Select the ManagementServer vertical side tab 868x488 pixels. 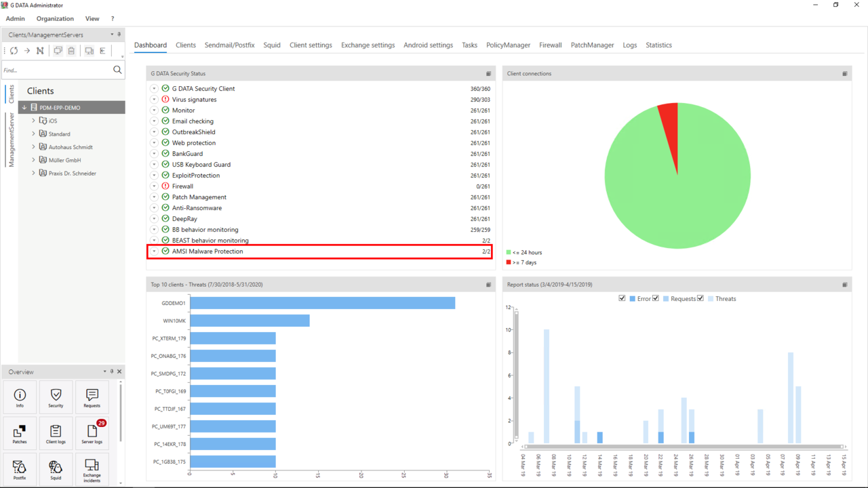point(11,140)
